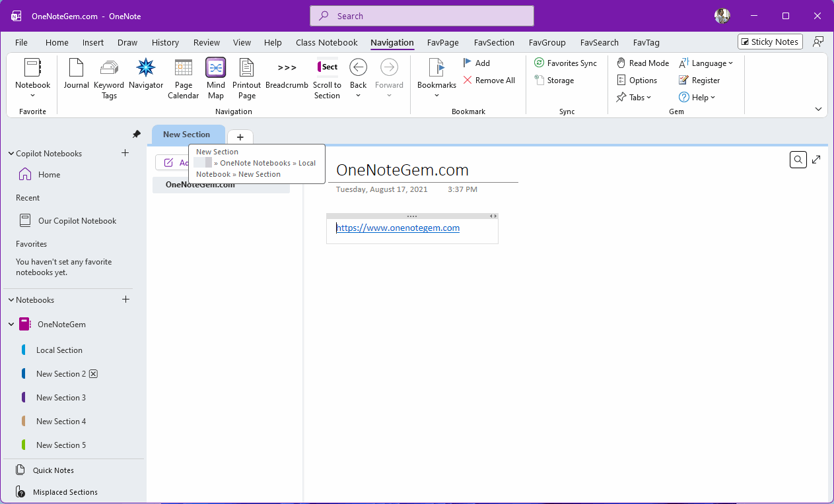Open the https://www.onenotegem.com link
The image size is (834, 504).
398,228
